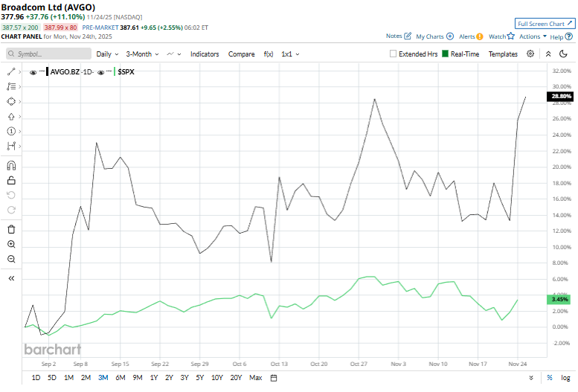Click the lock drawings icon
This screenshot has height=392, width=578.
pos(11,180)
